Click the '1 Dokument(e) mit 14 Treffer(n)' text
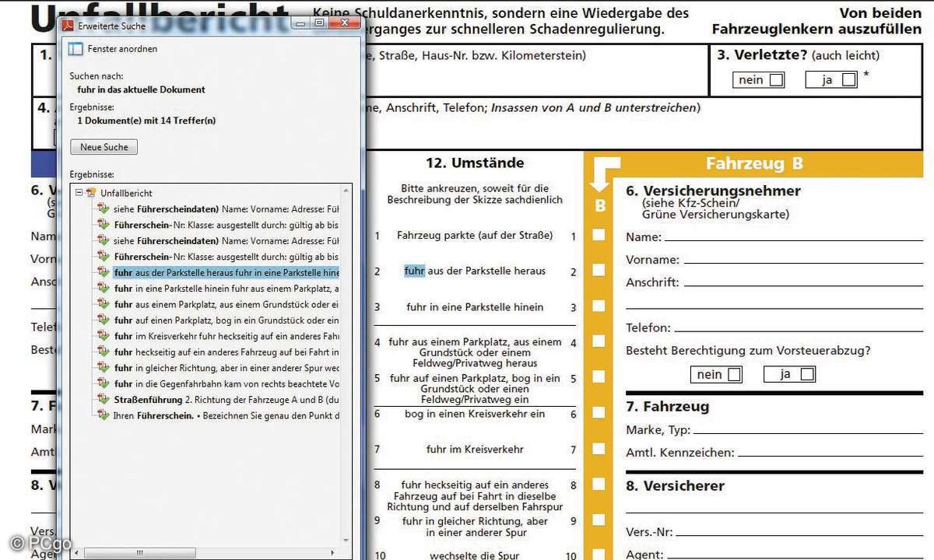 [x=146, y=121]
